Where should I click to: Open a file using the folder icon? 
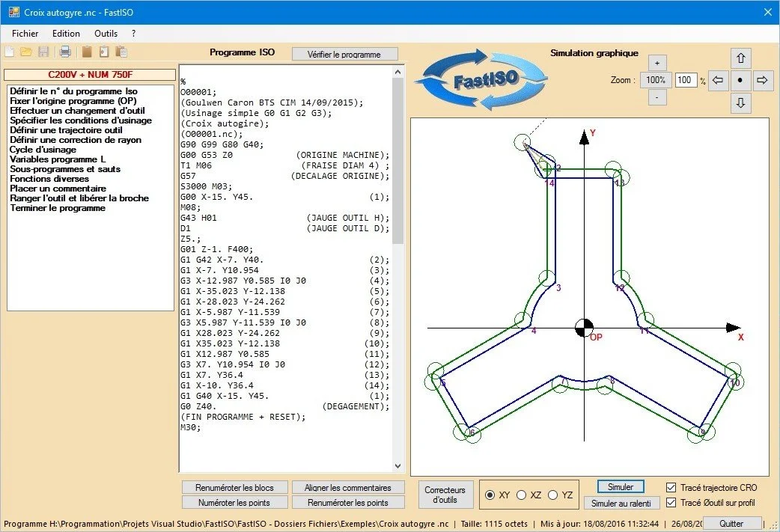[x=26, y=51]
